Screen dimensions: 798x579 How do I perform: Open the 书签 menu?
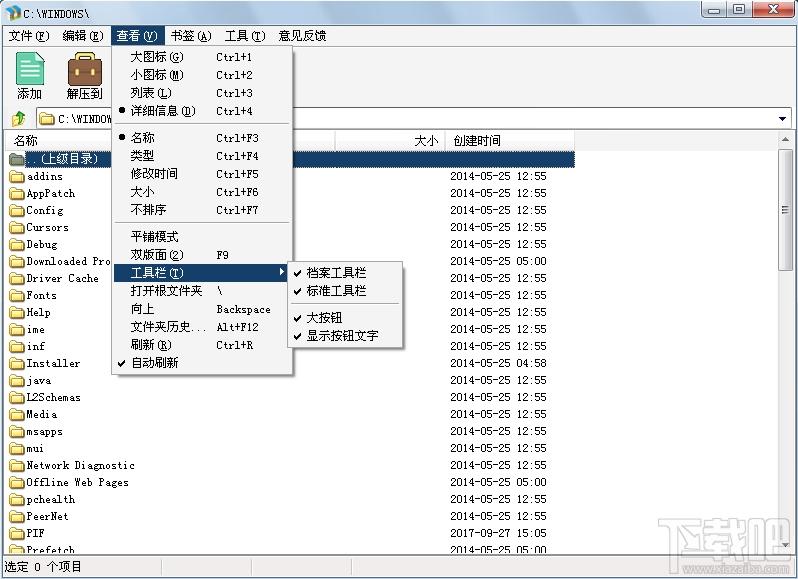[191, 36]
